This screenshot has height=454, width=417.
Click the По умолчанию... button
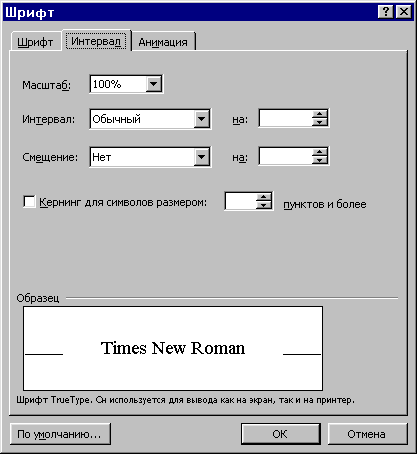60,434
